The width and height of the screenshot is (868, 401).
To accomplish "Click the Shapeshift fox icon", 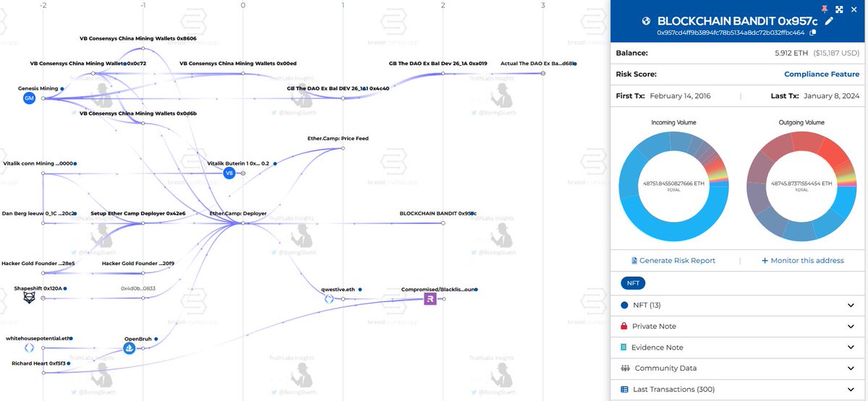I will (29, 298).
